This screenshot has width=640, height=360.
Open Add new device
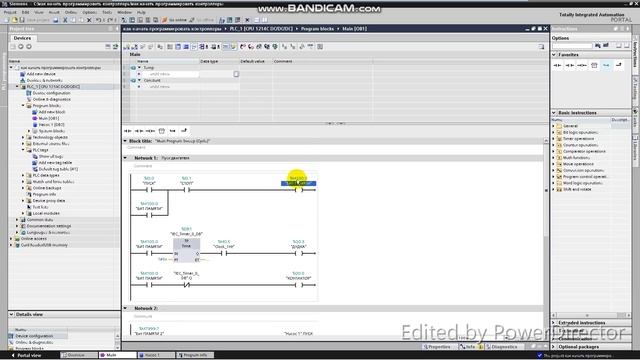pos(41,74)
